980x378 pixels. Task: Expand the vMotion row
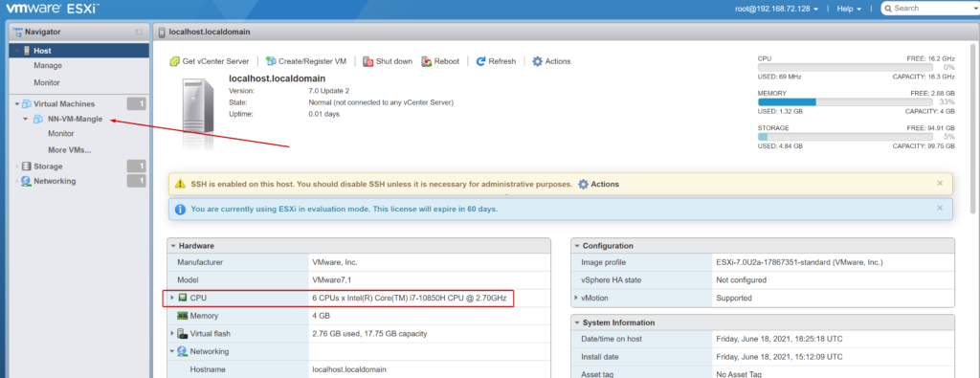(x=575, y=298)
